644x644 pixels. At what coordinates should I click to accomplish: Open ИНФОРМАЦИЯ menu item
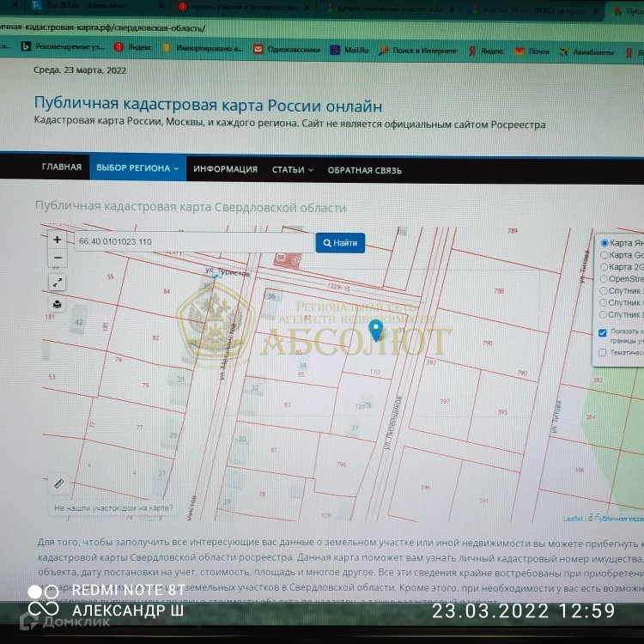[226, 169]
